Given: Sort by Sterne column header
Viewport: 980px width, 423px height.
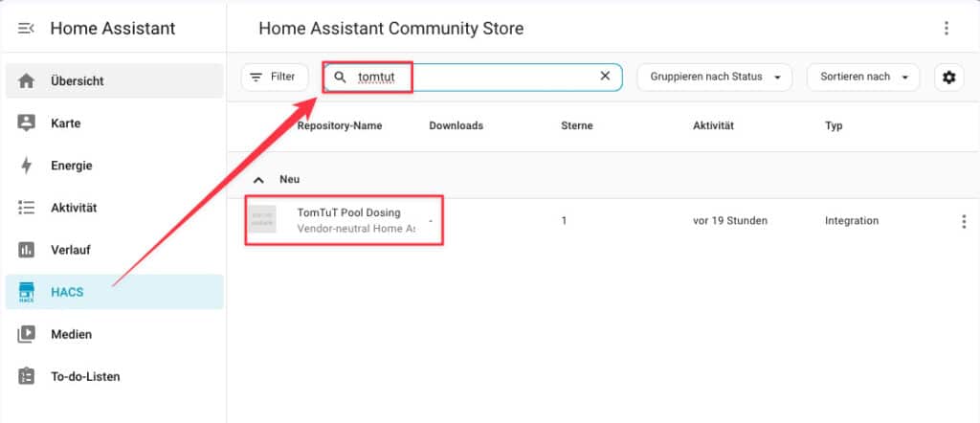Looking at the screenshot, I should click(576, 125).
